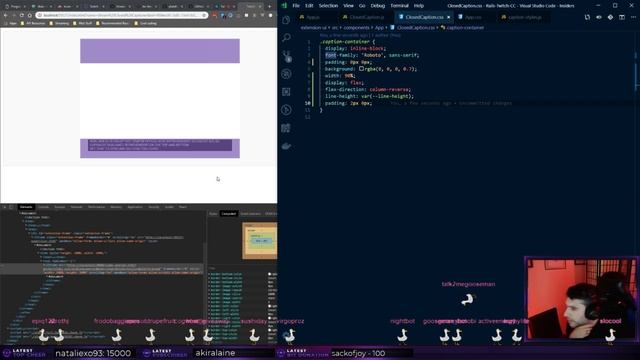This screenshot has width=640, height=360.
Task: Select the Elements tab in DevTools
Action: pyautogui.click(x=26, y=207)
